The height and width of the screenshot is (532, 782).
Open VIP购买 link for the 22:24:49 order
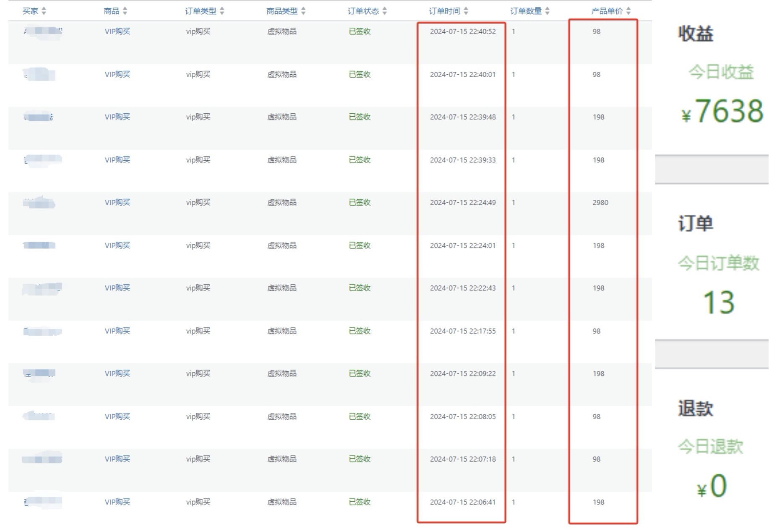point(117,203)
